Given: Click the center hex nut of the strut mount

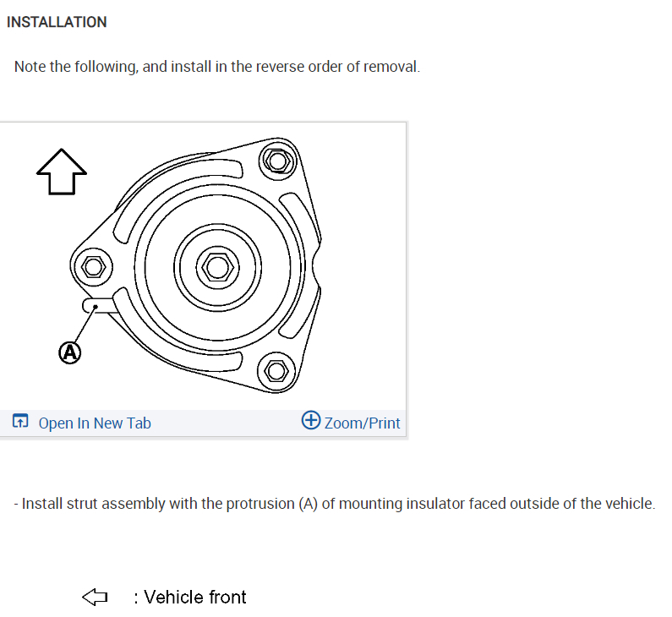Looking at the screenshot, I should tap(217, 267).
